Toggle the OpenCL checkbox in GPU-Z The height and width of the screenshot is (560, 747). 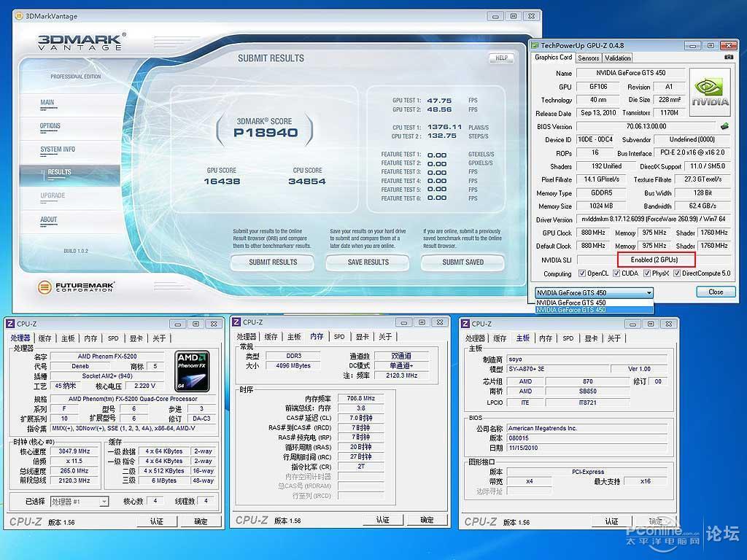coord(581,273)
